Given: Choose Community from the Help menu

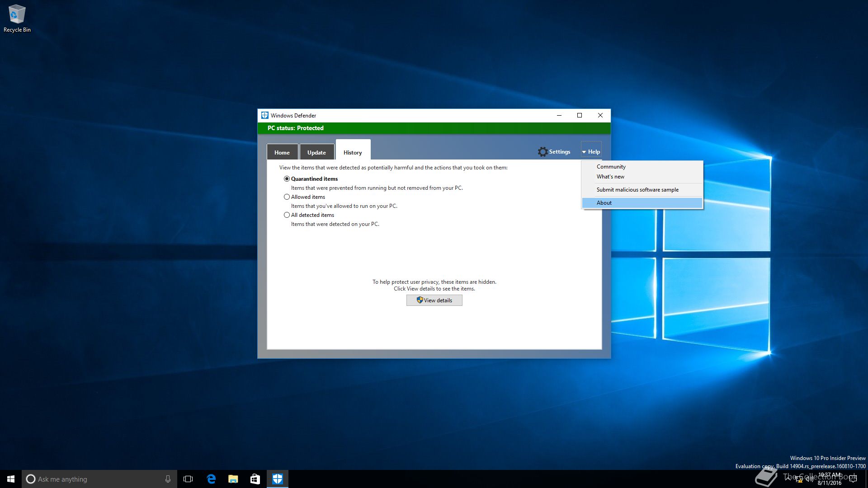Looking at the screenshot, I should click(642, 167).
